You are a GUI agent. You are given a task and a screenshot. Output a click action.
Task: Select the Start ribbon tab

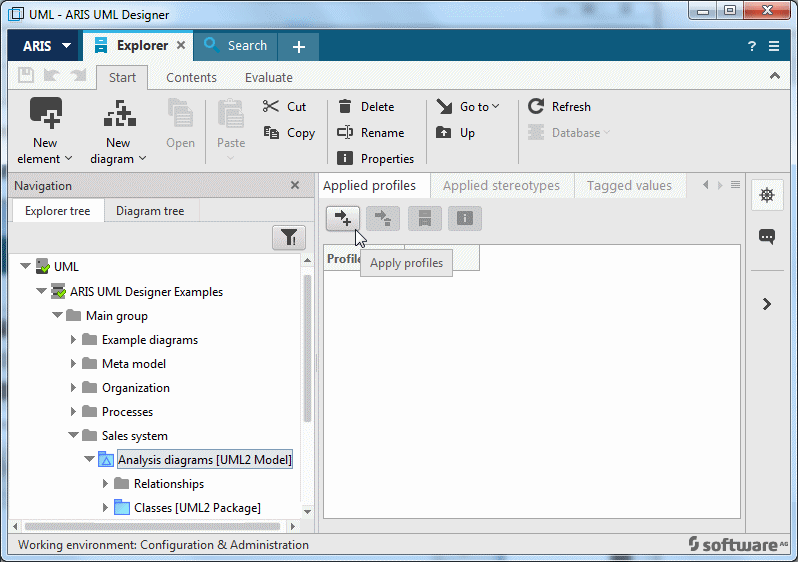click(122, 77)
